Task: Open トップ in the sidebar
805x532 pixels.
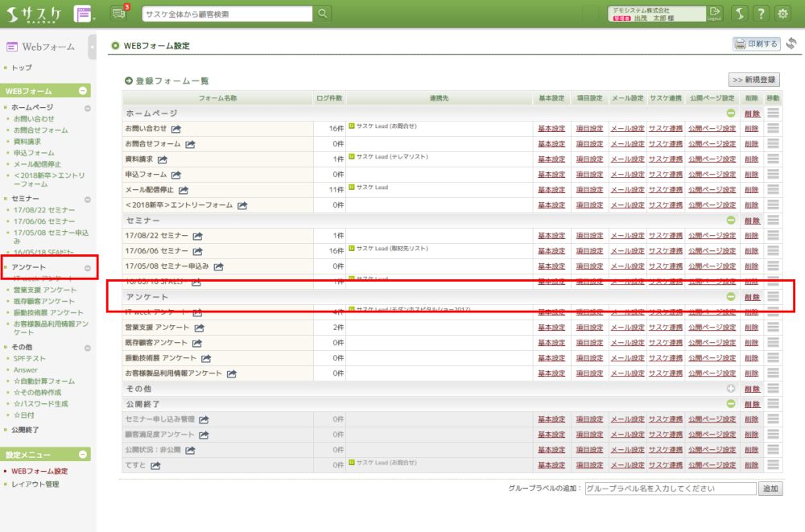Action: (22, 68)
